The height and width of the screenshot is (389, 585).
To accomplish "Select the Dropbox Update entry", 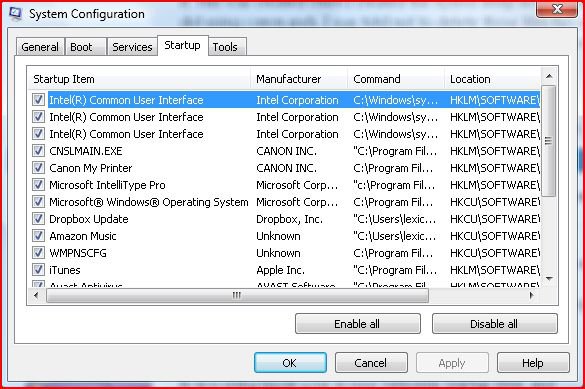I will 89,219.
